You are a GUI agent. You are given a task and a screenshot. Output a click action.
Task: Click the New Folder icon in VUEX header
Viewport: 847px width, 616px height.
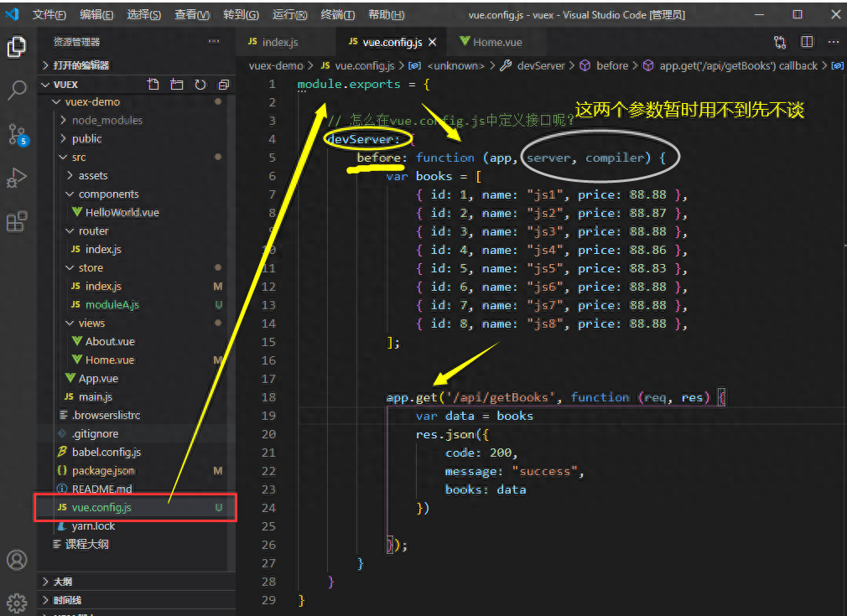pos(177,84)
